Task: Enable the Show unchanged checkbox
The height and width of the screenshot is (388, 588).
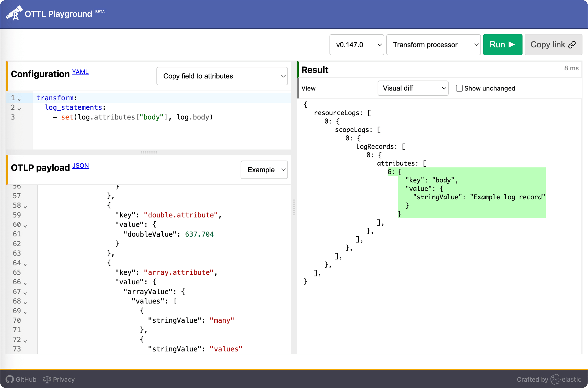Action: 459,88
